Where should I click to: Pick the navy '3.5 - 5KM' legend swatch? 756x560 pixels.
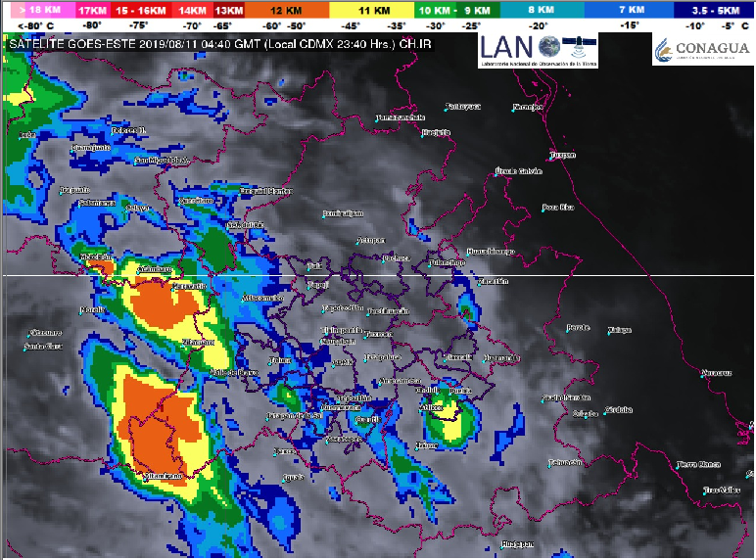715,10
